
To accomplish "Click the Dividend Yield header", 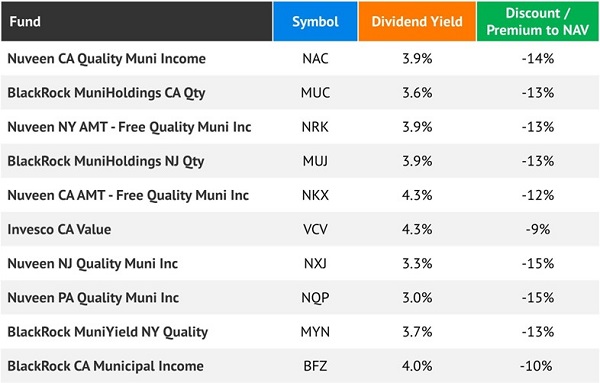I will [417, 21].
